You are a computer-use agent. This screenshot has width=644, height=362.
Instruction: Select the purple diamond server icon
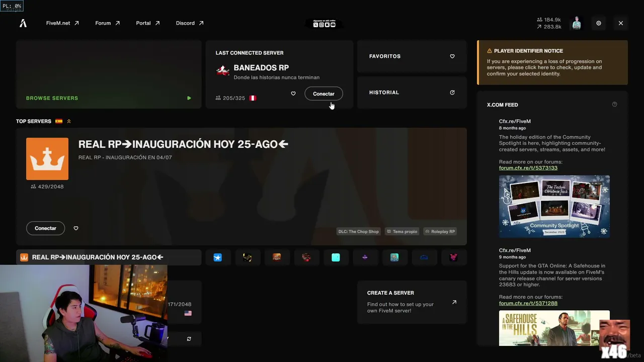pyautogui.click(x=365, y=257)
